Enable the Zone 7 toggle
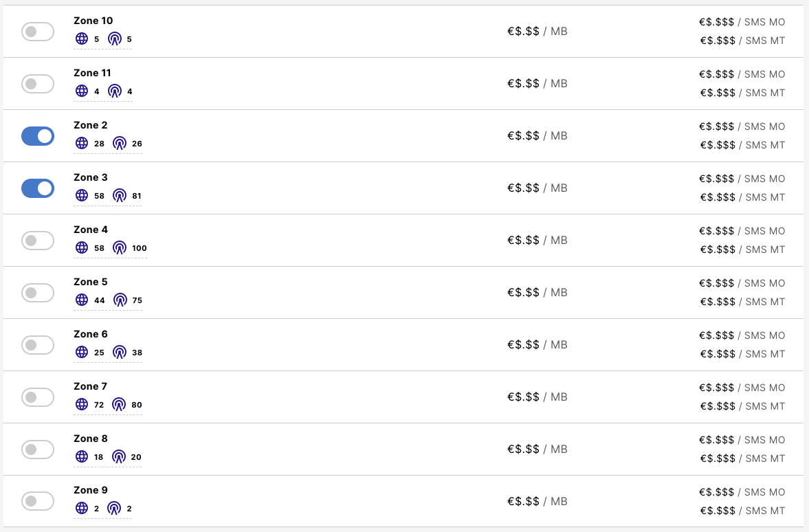This screenshot has width=809, height=532. click(x=38, y=397)
